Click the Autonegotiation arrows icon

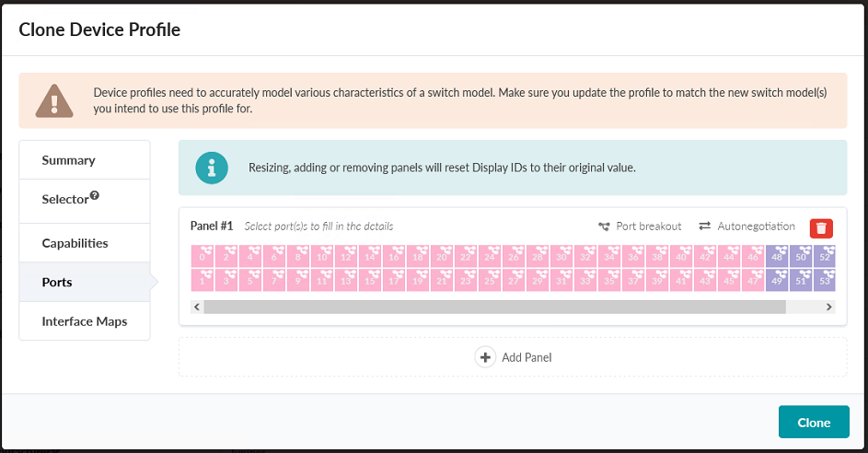705,226
